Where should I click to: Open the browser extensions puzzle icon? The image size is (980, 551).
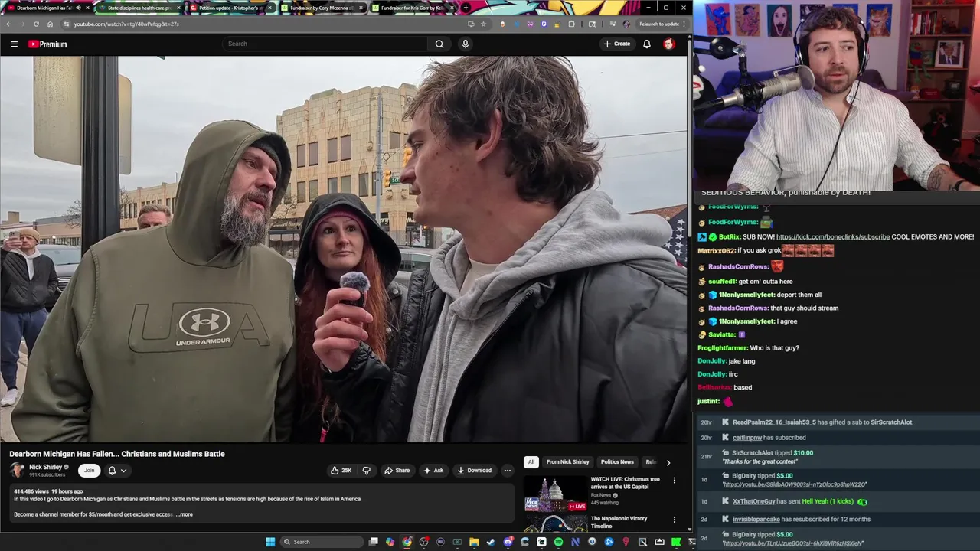click(x=572, y=24)
